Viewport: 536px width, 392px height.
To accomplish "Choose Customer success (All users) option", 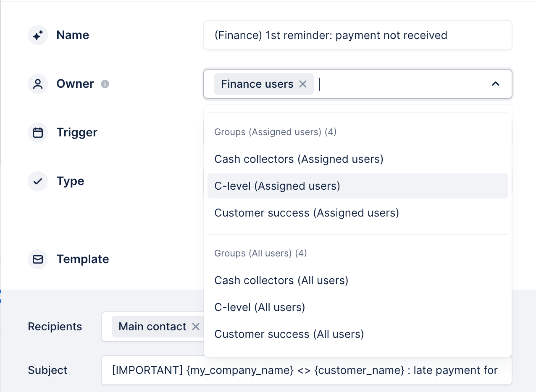I will pos(289,334).
